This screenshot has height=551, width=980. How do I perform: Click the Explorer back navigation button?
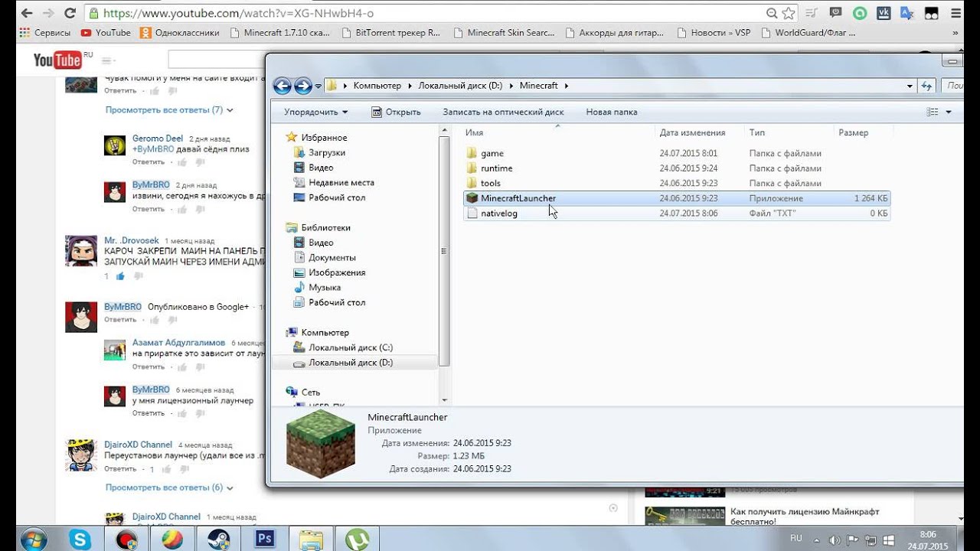(x=282, y=86)
